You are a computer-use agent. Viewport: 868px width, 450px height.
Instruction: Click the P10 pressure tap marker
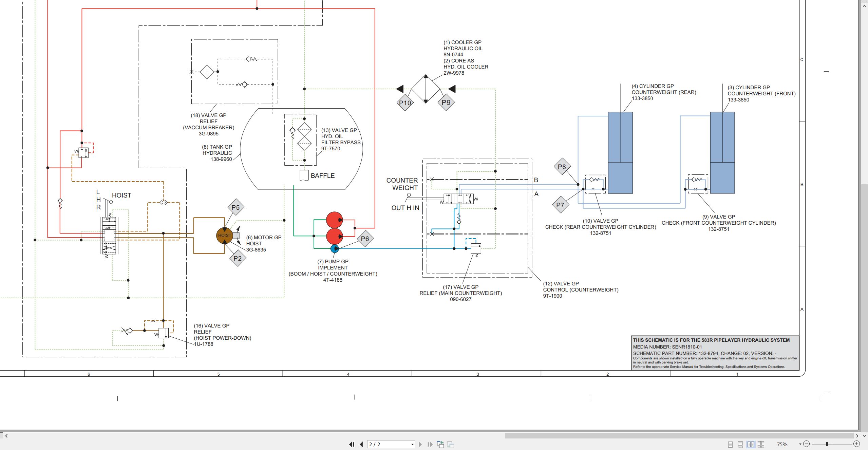tap(405, 103)
